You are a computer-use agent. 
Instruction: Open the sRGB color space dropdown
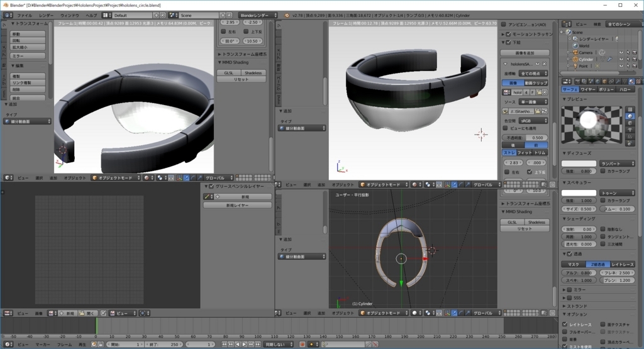[533, 121]
